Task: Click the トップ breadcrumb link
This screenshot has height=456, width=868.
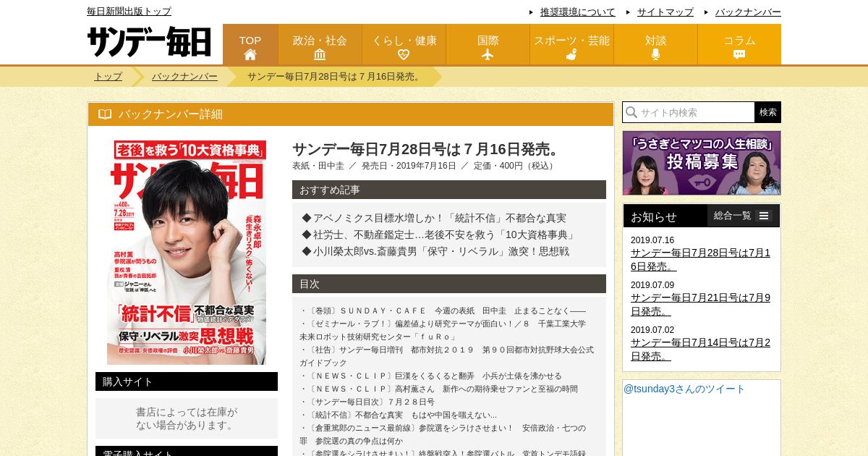Action: click(x=108, y=77)
